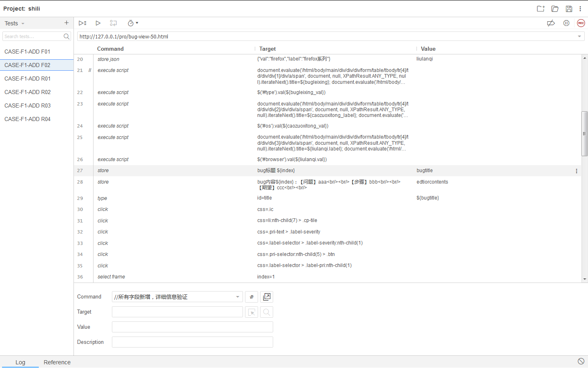Select the CASE-F1-ADD R03 test
This screenshot has width=588, height=368.
click(27, 105)
